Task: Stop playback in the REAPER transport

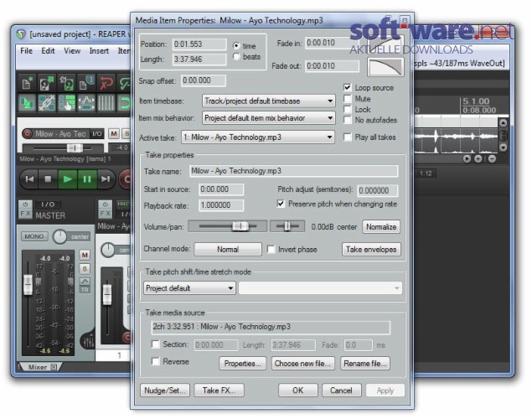Action: pos(49,178)
